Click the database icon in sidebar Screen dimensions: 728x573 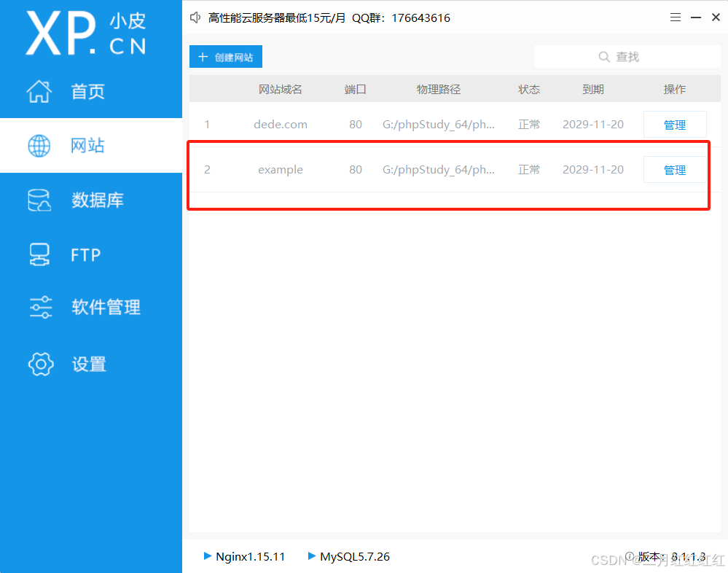pos(39,200)
